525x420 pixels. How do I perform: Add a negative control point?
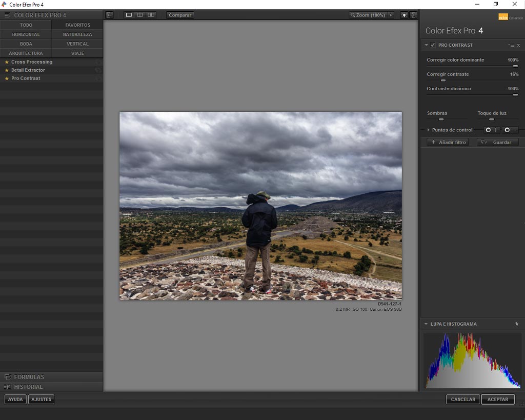511,130
